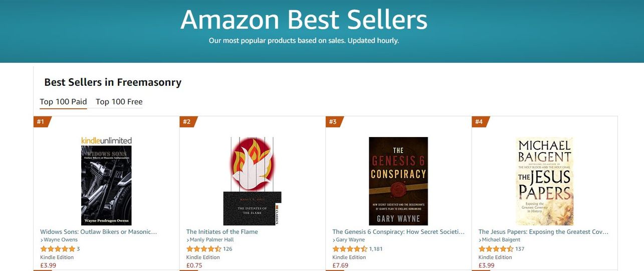This screenshot has height=271, width=644.
Task: Click the star rating for The Jesus Papers
Action: click(x=496, y=249)
